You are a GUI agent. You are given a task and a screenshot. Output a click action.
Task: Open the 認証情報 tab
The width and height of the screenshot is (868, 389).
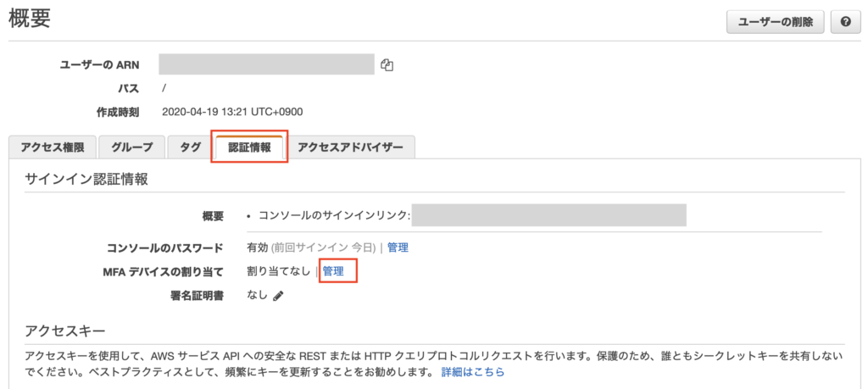pos(250,147)
